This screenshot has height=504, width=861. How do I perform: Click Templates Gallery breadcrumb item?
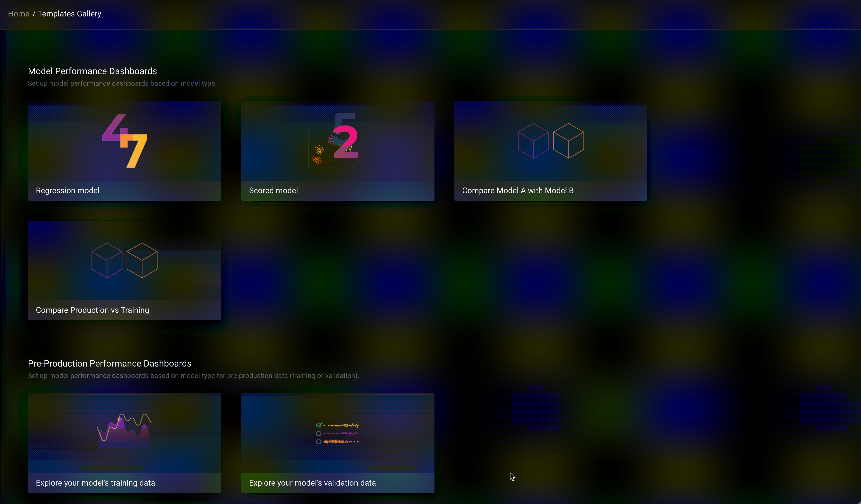[69, 14]
